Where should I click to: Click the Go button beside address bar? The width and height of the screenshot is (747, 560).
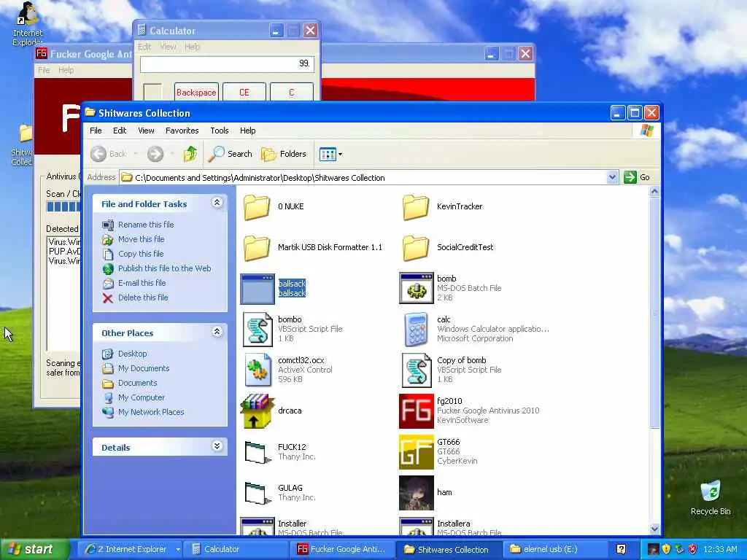pos(637,178)
